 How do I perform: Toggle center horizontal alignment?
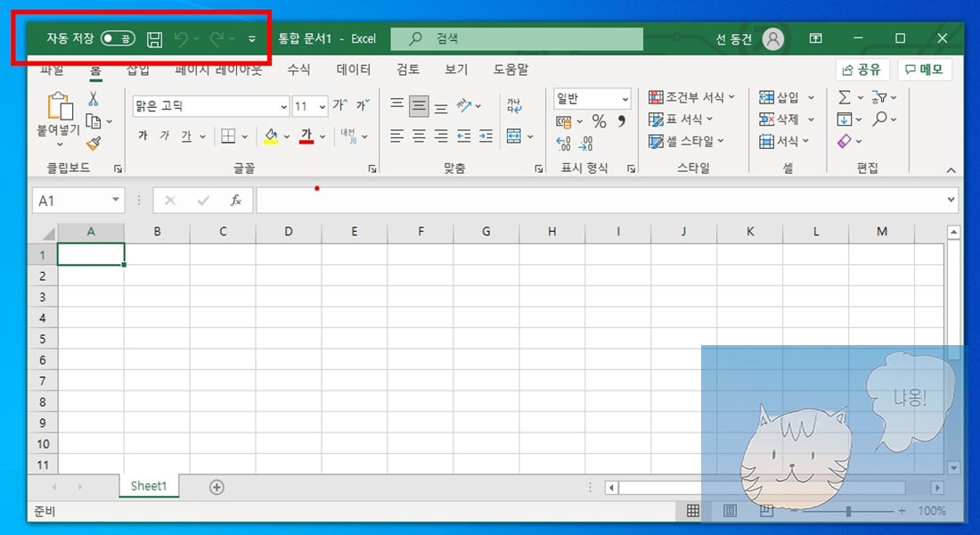pos(419,136)
